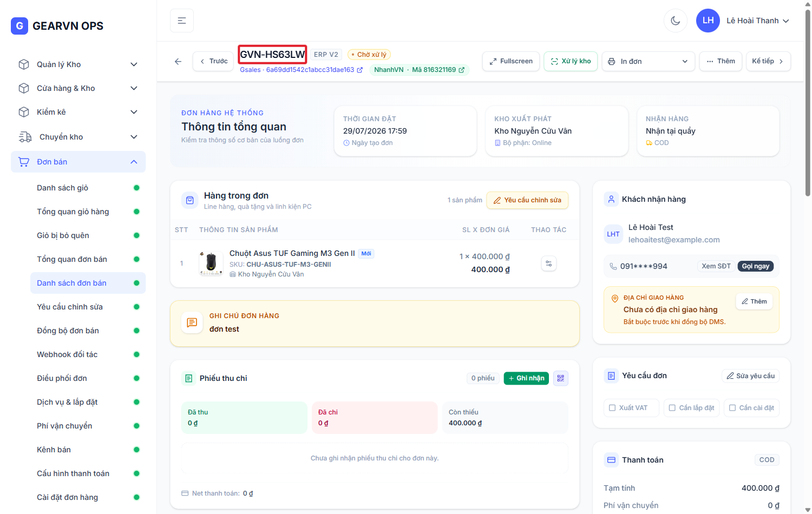Click the page vertical scrollbar
Image resolution: width=812 pixels, height=514 pixels.
(808, 103)
